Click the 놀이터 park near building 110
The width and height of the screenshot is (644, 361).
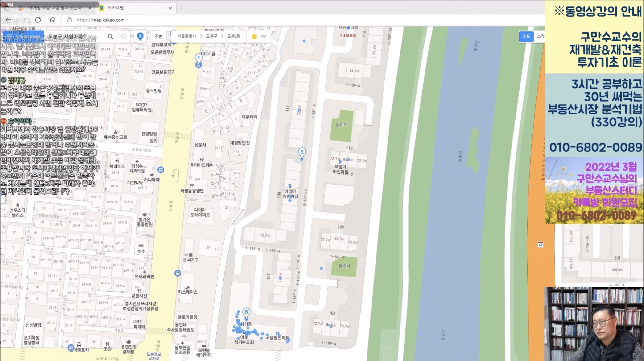pyautogui.click(x=342, y=125)
